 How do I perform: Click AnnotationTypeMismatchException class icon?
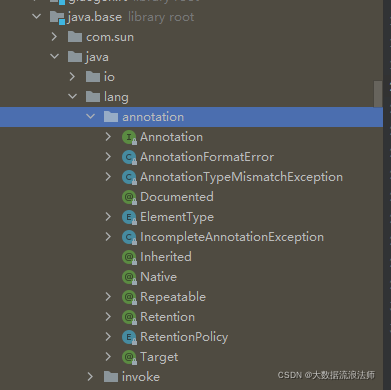pyautogui.click(x=129, y=177)
